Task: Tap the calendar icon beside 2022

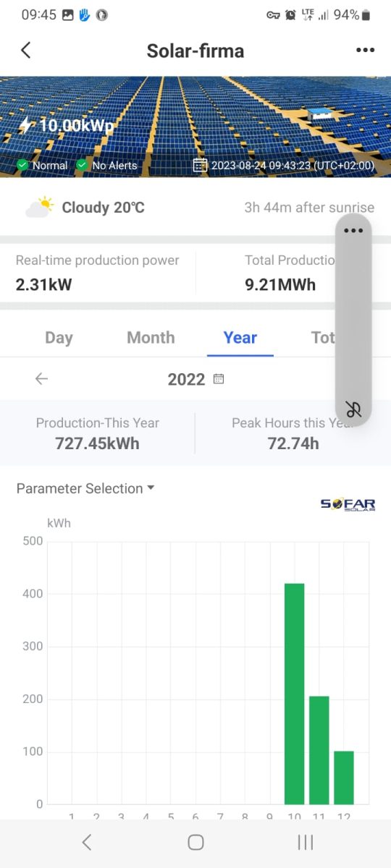Action: [x=218, y=379]
